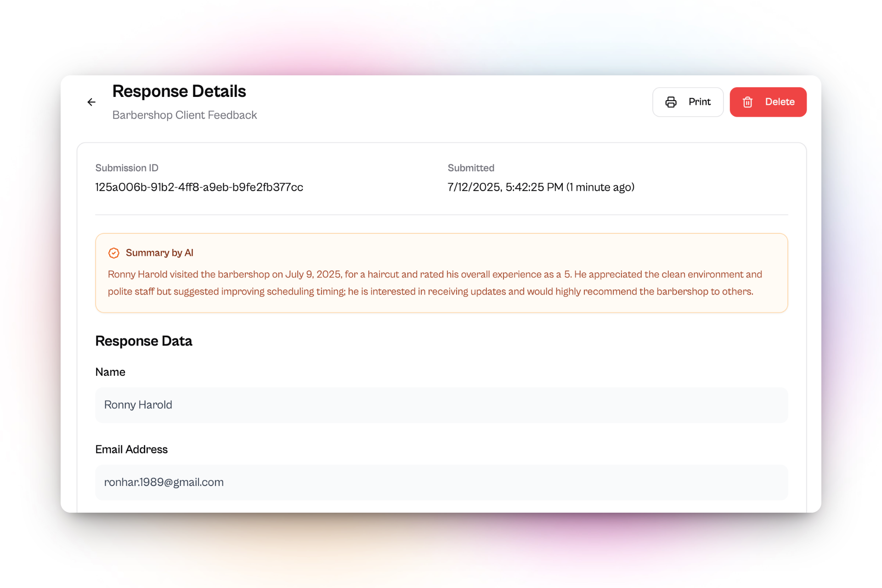This screenshot has width=882, height=588.
Task: Click the AI summary badge icon
Action: click(x=113, y=253)
